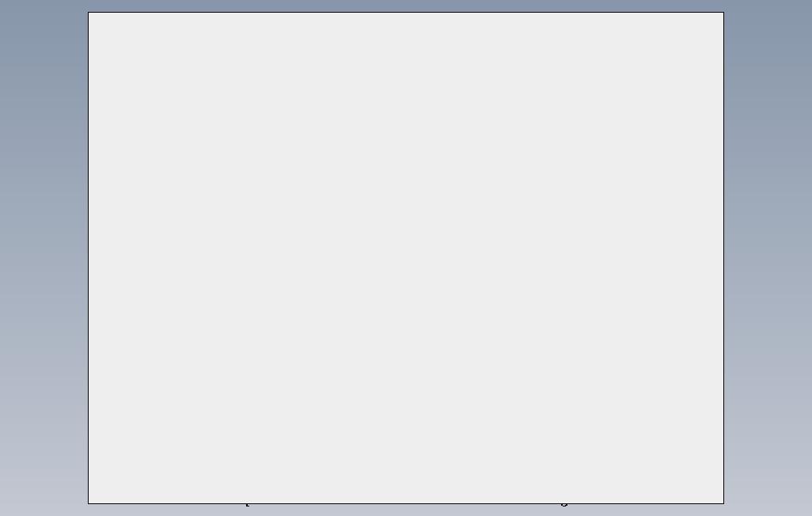The image size is (812, 516).
Task: Click the bottom-left corner of the sheet
Action: (x=88, y=503)
